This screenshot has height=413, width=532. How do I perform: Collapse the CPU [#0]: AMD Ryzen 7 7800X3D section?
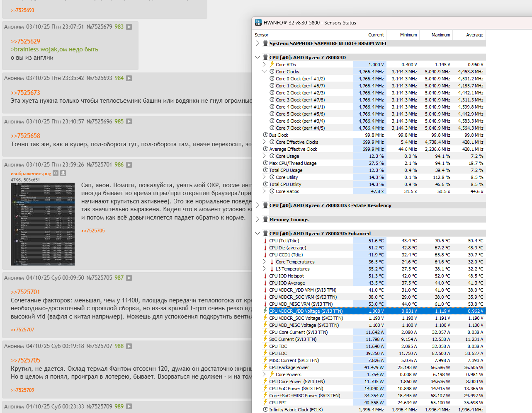coord(257,57)
